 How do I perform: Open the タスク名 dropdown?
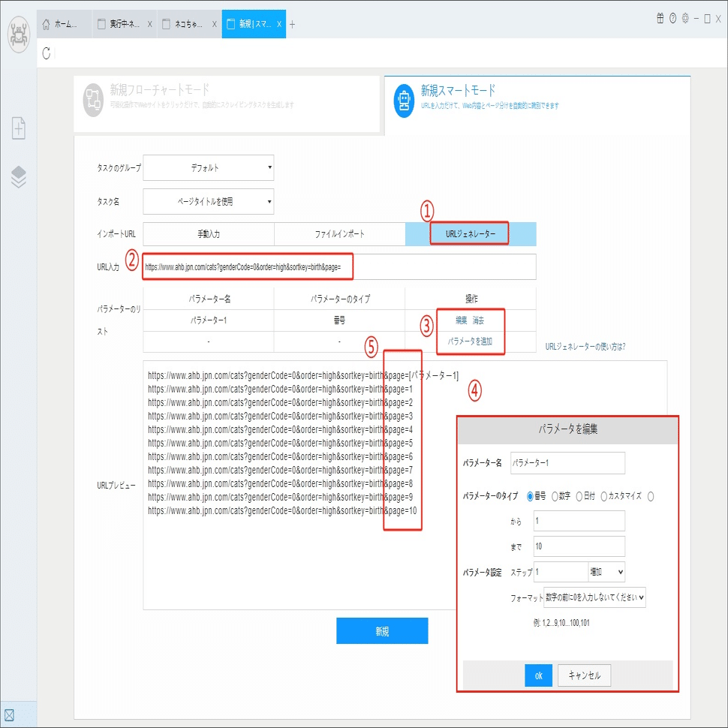[209, 201]
